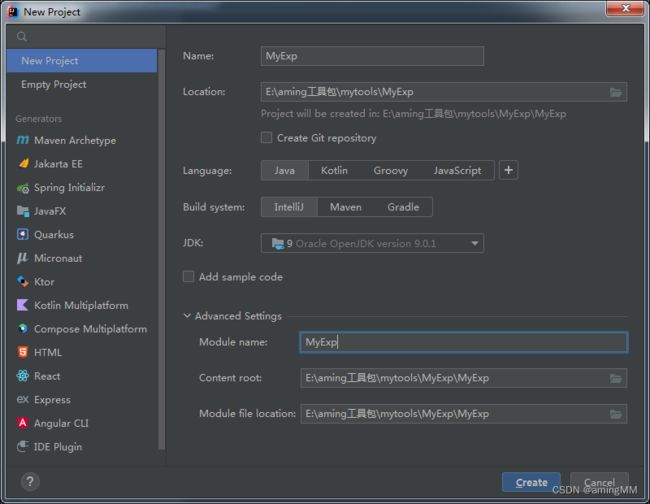Select Compose Multiplatform generator icon
This screenshot has width=650, height=504.
point(23,329)
